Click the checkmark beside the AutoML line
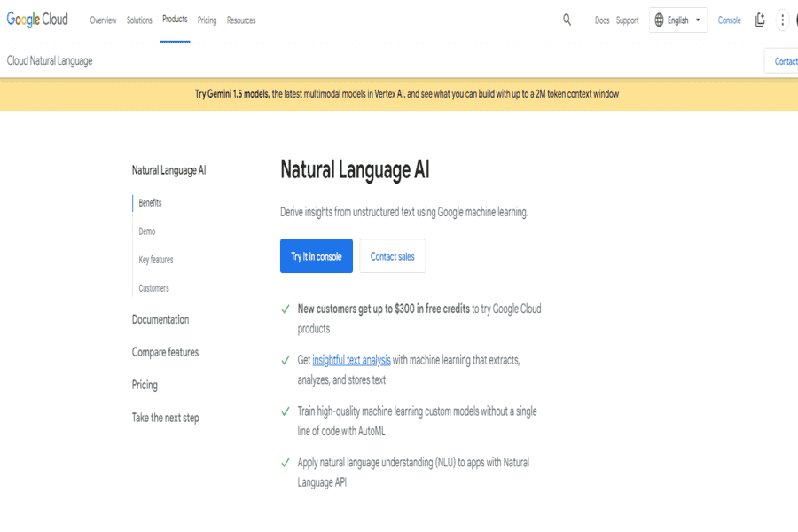Viewport: 798px width, 532px height. click(286, 411)
